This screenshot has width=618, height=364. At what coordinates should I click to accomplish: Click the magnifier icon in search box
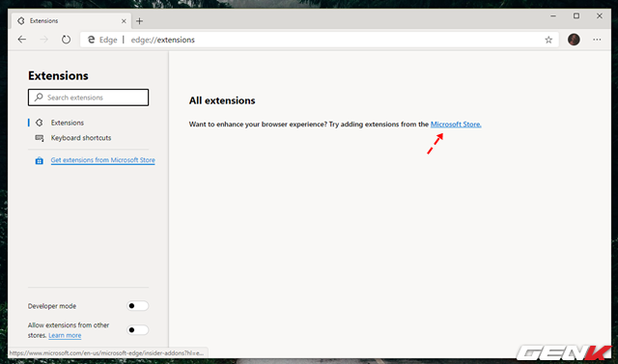39,98
